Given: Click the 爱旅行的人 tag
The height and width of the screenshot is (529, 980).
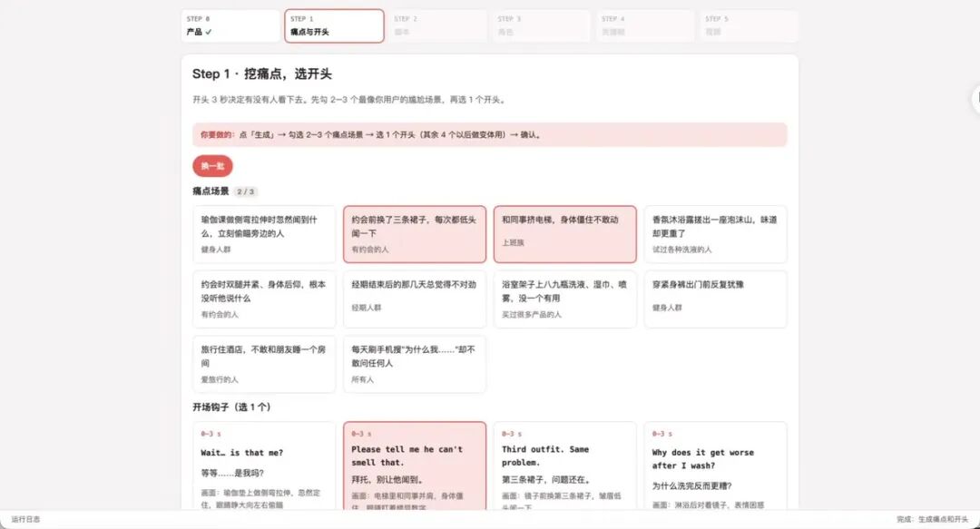Looking at the screenshot, I should [220, 379].
